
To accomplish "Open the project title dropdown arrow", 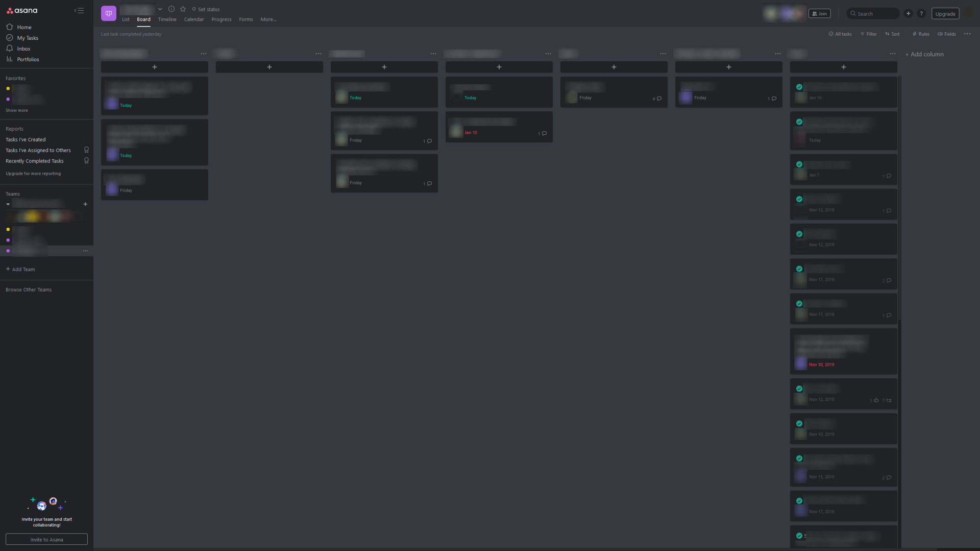I will click(x=160, y=9).
